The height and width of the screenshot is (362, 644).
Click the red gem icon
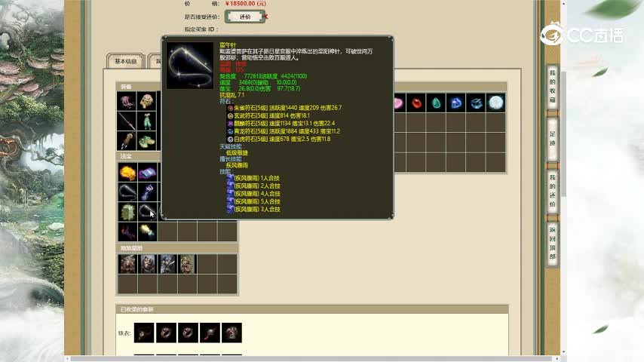point(416,103)
